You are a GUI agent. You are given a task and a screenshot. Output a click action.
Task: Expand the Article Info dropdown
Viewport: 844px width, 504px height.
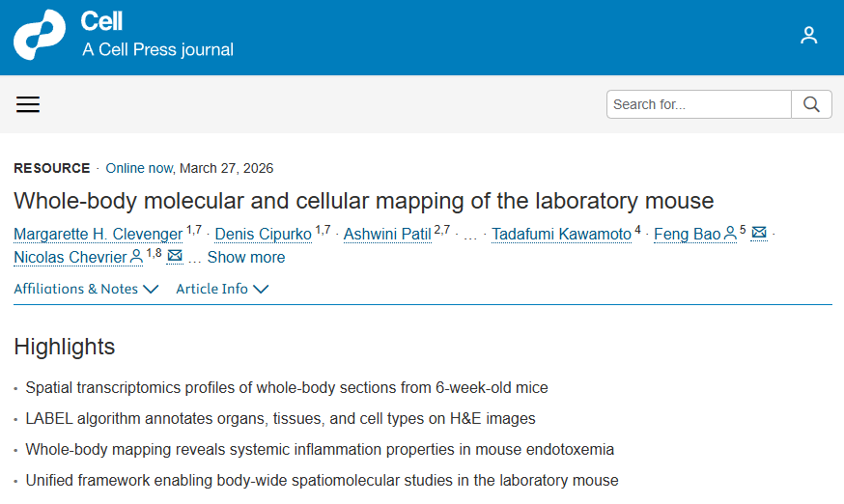[x=222, y=289]
